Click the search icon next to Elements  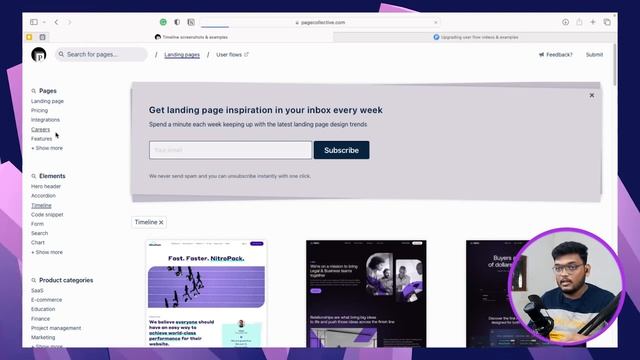pyautogui.click(x=33, y=176)
